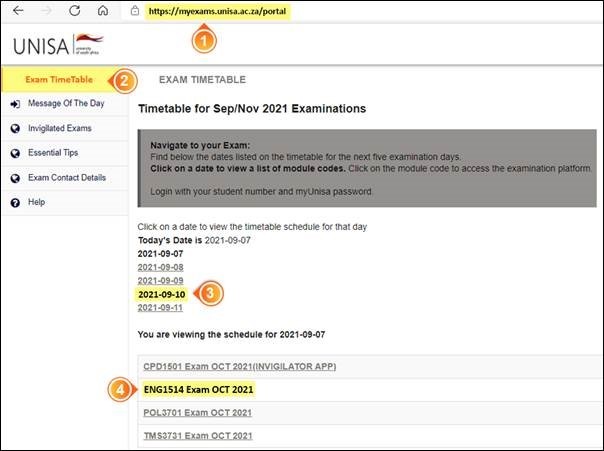Viewport: 604px width, 451px height.
Task: Go to browser home icon
Action: point(102,11)
